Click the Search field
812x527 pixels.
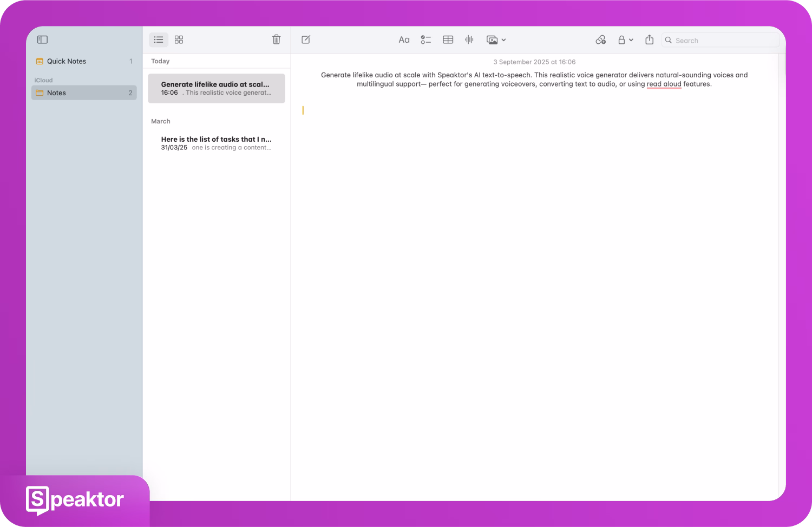click(723, 40)
